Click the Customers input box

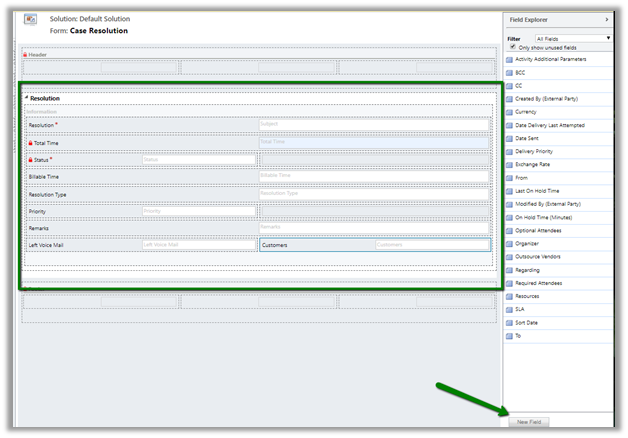[x=432, y=244]
